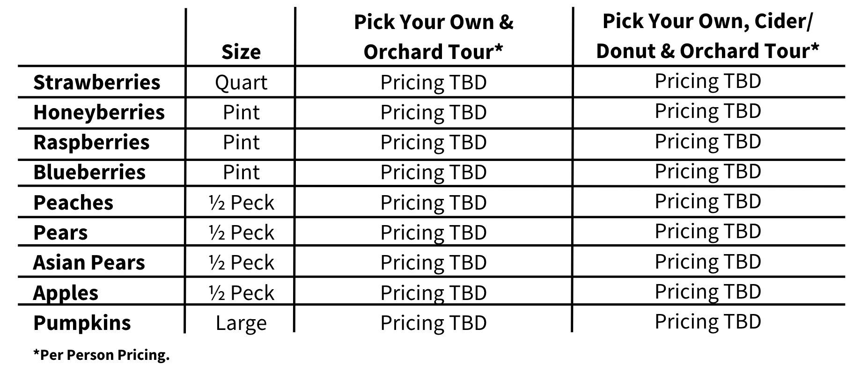Click Pumpkins Pricing TBD in Cider/Donut column
This screenshot has width=868, height=380.
pos(707,322)
